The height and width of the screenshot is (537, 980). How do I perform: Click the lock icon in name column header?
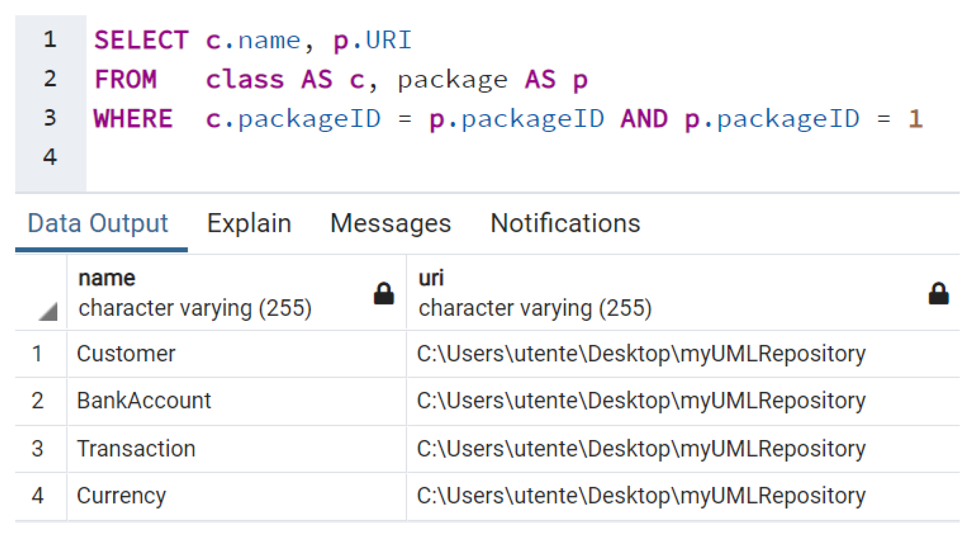point(383,294)
